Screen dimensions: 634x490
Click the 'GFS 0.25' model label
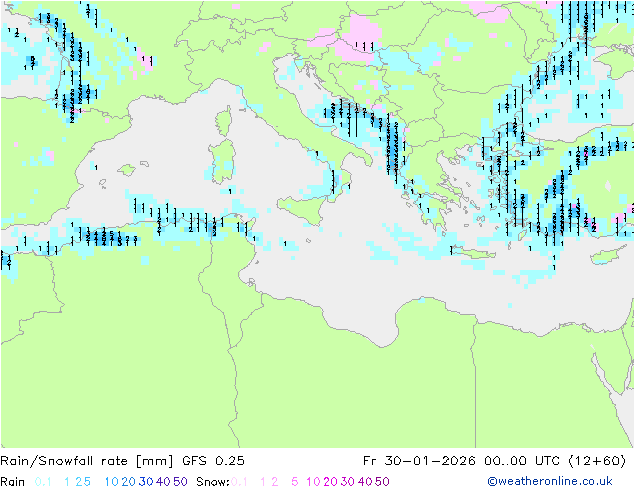pyautogui.click(x=213, y=461)
